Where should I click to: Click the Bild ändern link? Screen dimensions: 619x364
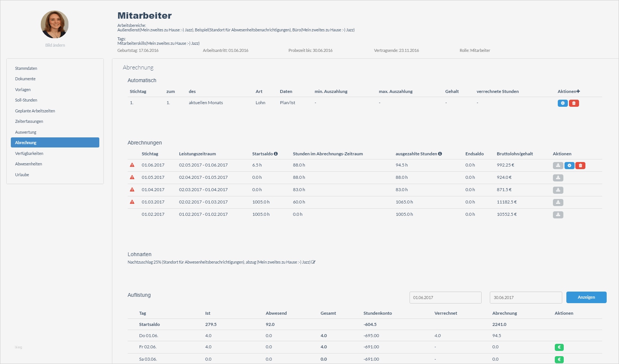pos(55,45)
